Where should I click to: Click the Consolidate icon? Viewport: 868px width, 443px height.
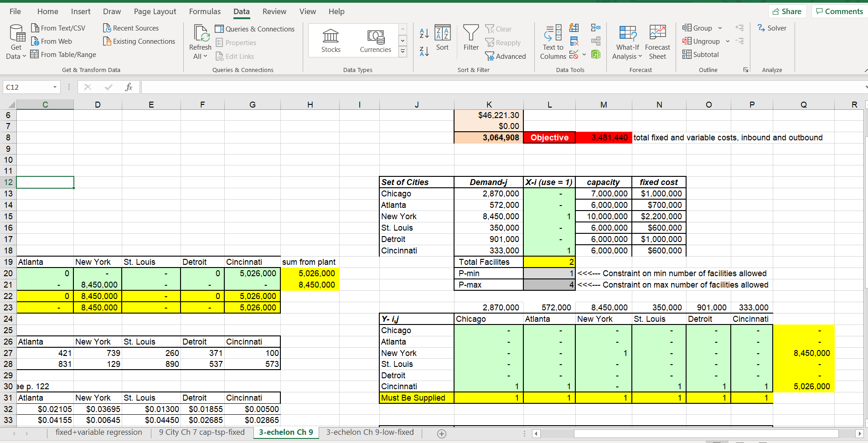pos(595,28)
